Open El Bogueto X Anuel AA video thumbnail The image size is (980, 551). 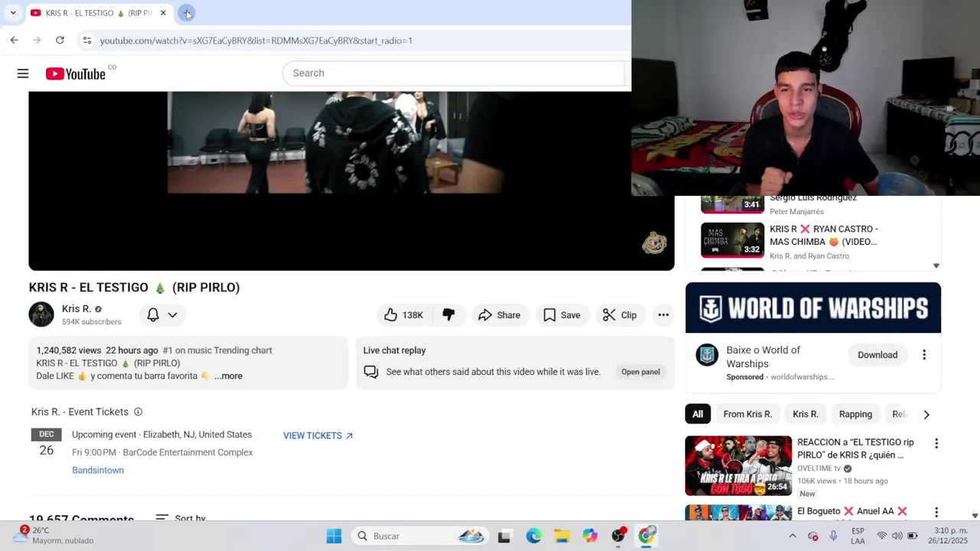click(x=738, y=512)
